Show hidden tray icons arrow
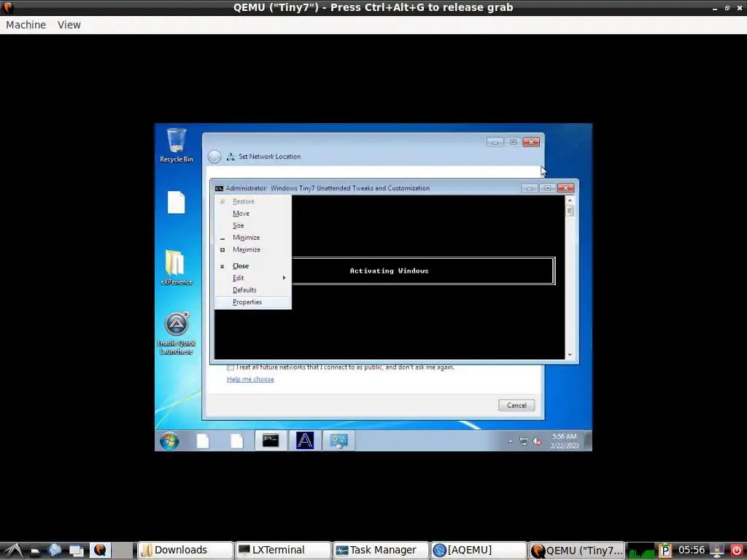 point(510,441)
